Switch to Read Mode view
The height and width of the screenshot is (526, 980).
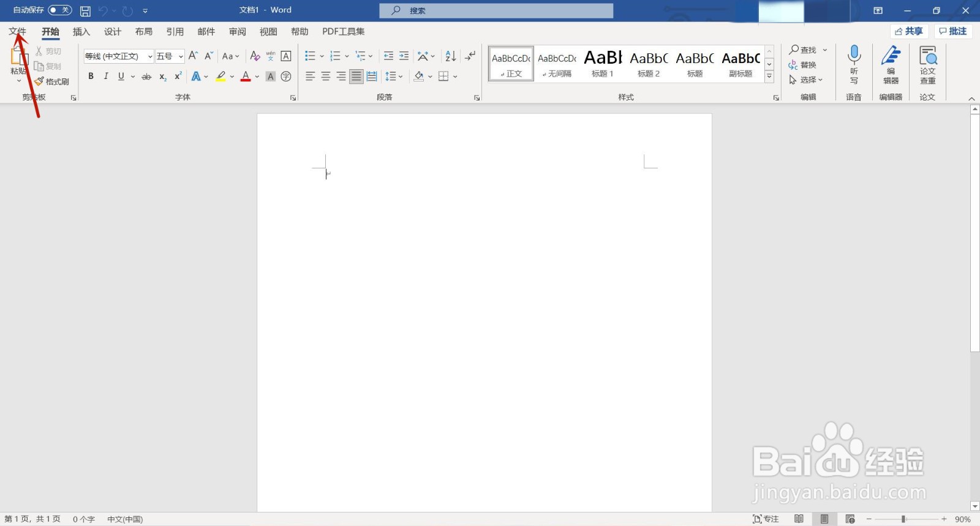(x=799, y=519)
